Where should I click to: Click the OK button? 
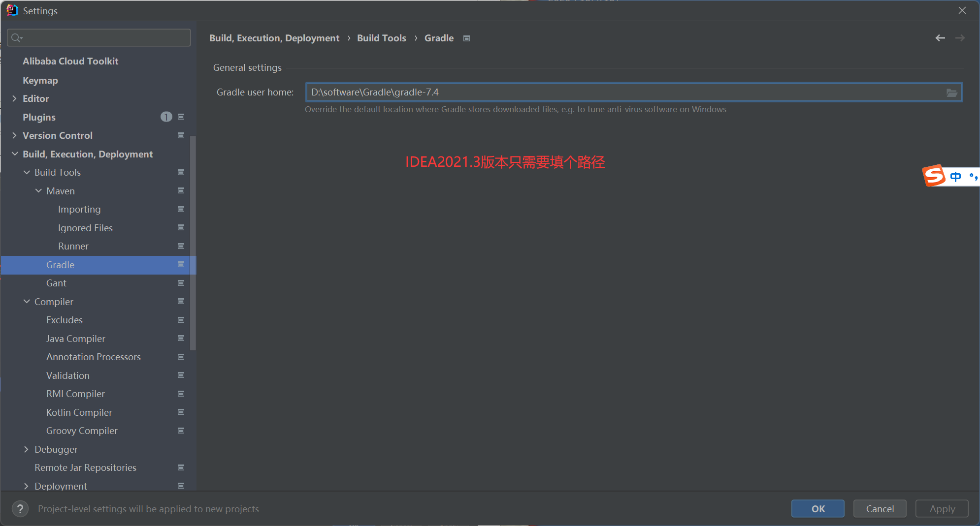point(818,509)
